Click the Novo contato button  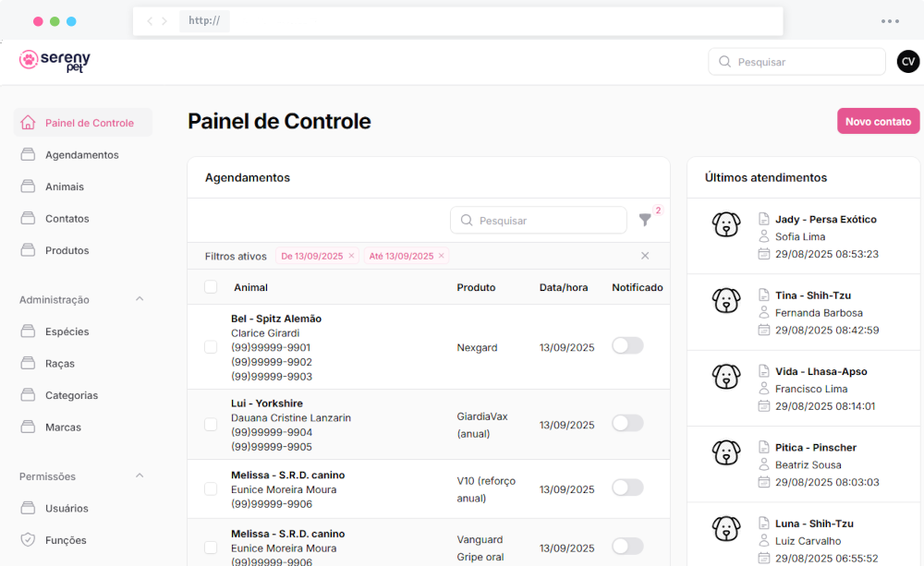tap(878, 122)
